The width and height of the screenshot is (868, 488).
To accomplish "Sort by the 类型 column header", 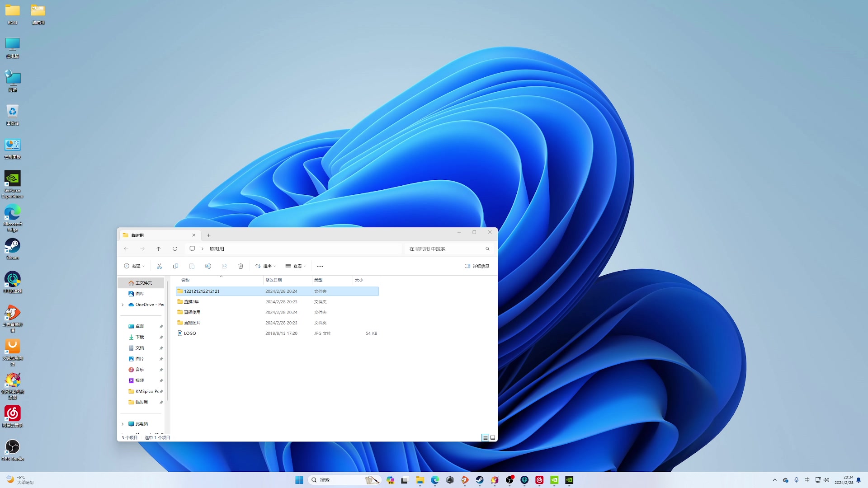I will tap(332, 280).
